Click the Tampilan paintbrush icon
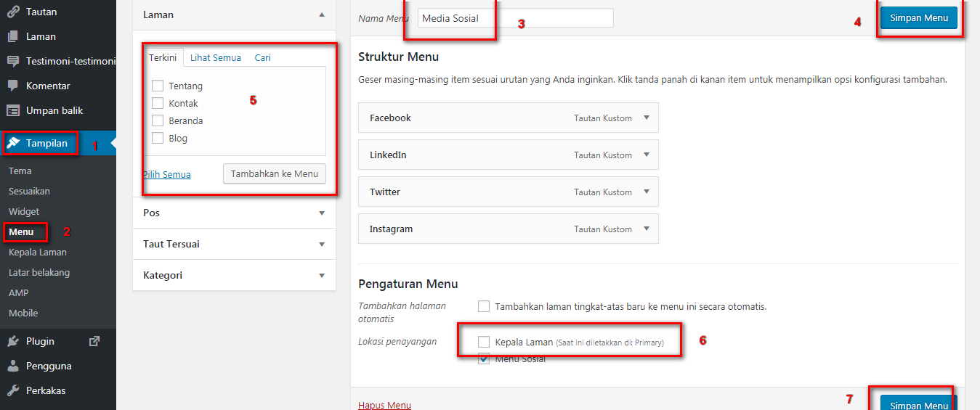 (14, 143)
